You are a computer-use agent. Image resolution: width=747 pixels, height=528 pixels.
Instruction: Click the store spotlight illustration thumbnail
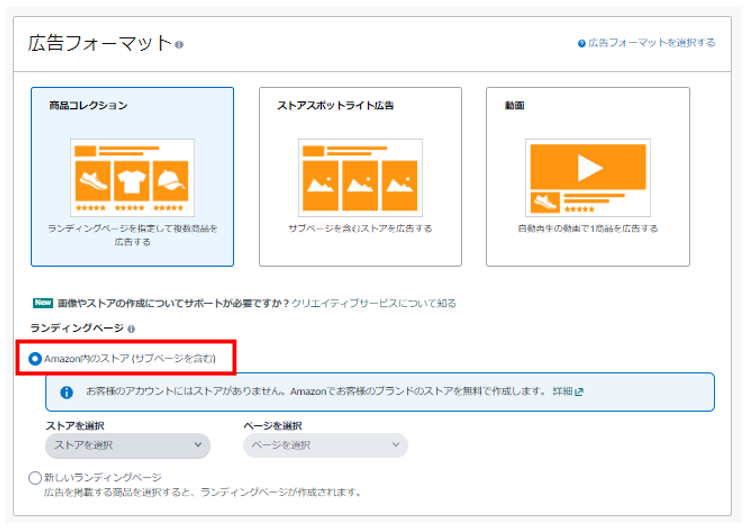[x=360, y=178]
